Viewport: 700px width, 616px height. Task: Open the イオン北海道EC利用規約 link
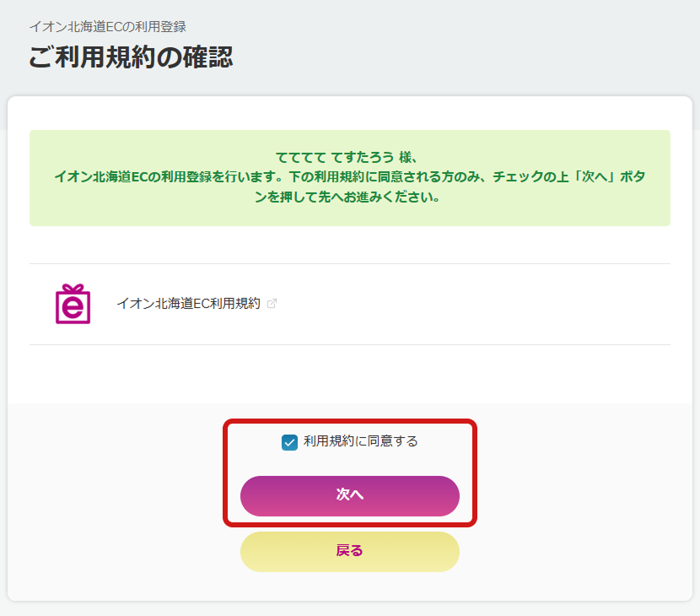coord(188,304)
